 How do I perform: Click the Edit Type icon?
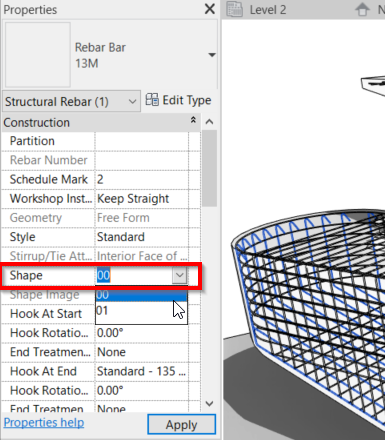152,100
